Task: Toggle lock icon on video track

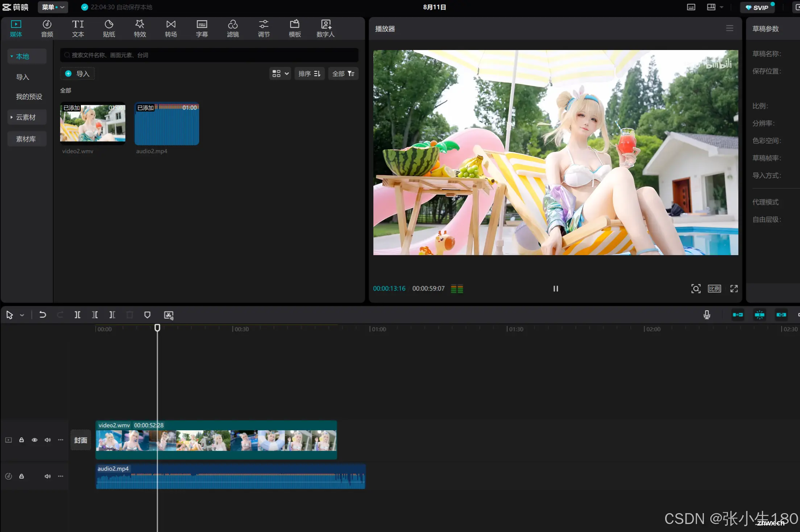Action: coord(21,439)
